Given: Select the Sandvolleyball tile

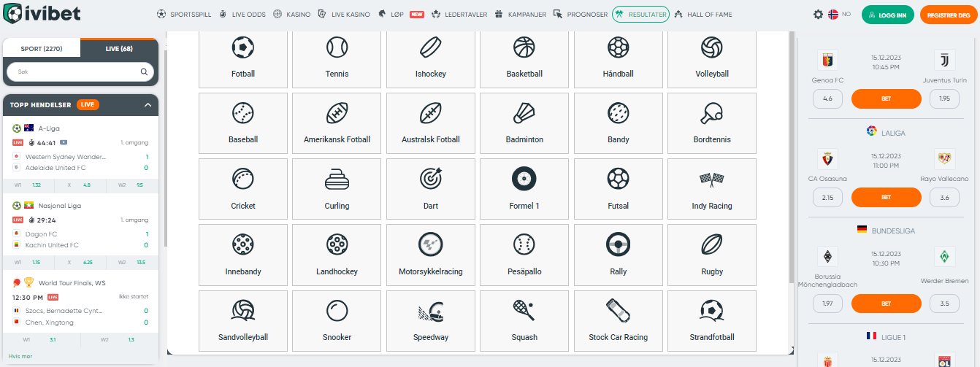Looking at the screenshot, I should coord(243,321).
